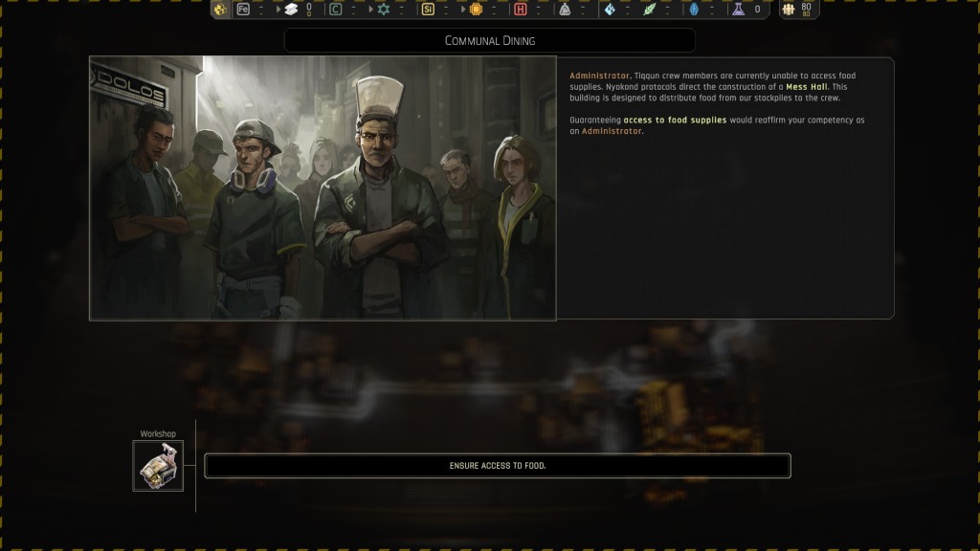Select the Iron (Fe) resource icon

[243, 10]
